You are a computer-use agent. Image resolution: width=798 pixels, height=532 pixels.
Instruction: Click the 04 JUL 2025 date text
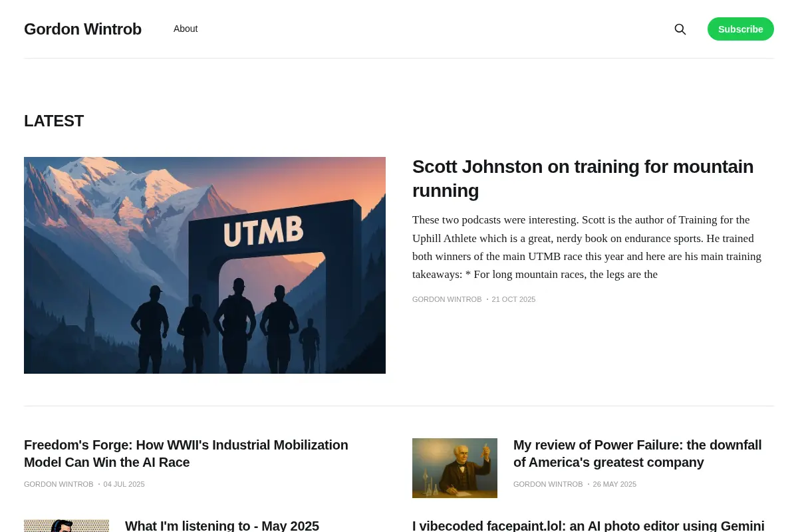tap(124, 484)
